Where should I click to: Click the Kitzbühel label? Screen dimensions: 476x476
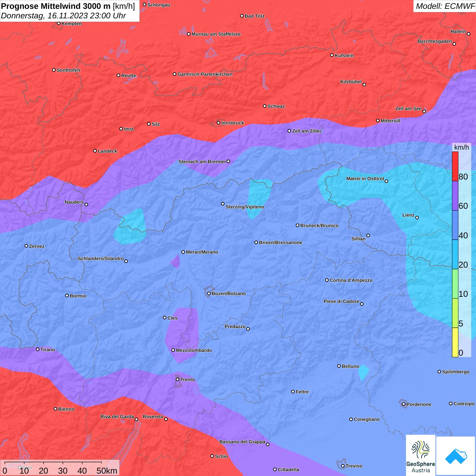tap(351, 82)
